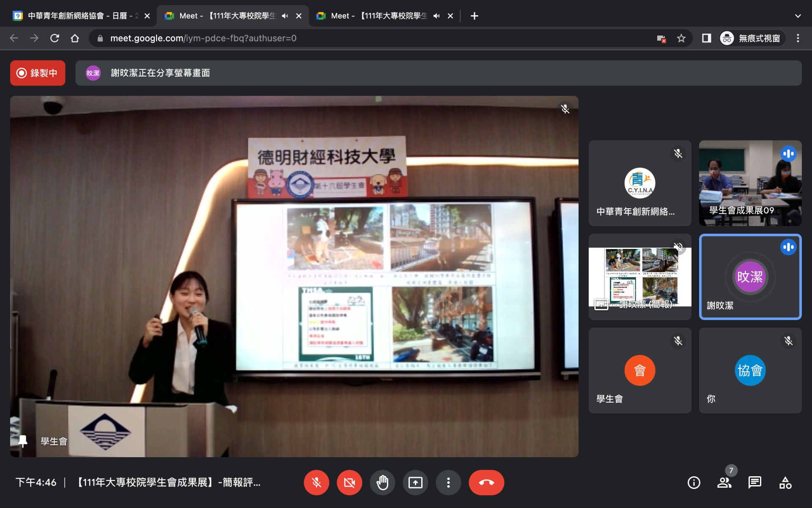Click the 錄製中 recording button
Viewport: 812px width, 508px height.
pos(38,73)
